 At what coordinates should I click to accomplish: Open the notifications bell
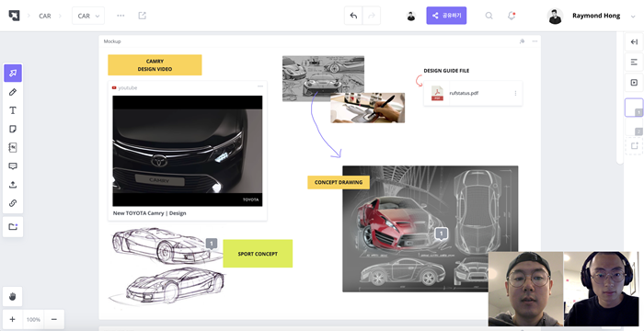click(512, 16)
